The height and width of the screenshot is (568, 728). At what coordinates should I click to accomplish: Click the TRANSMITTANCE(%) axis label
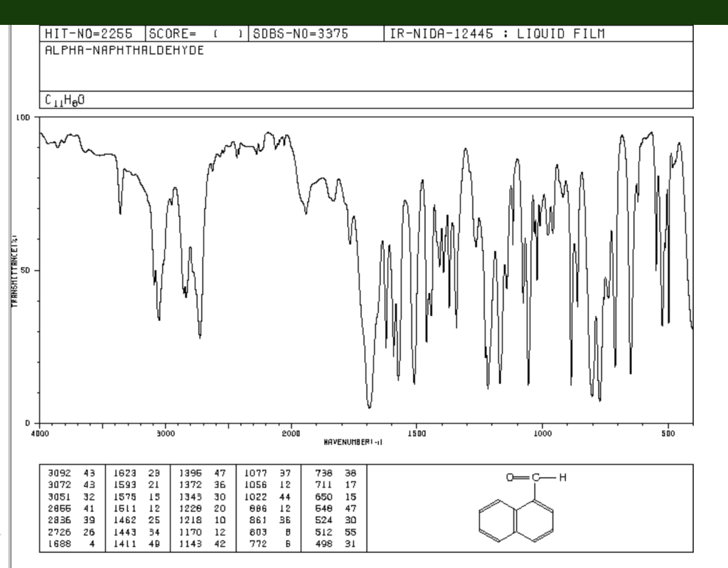pos(15,270)
